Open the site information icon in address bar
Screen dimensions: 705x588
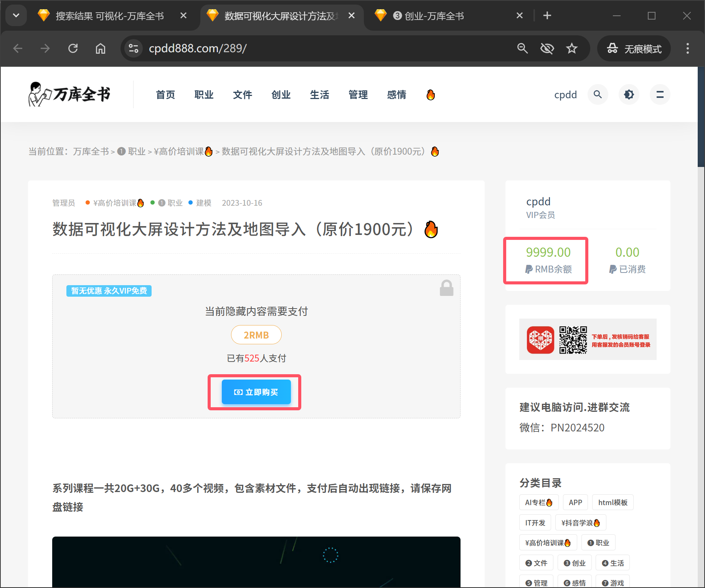134,48
